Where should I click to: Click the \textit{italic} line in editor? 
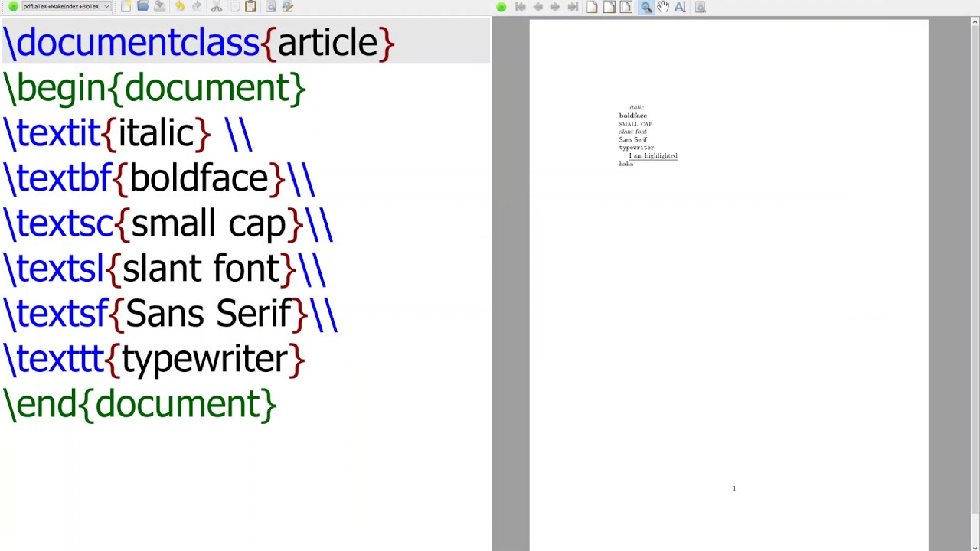(127, 133)
